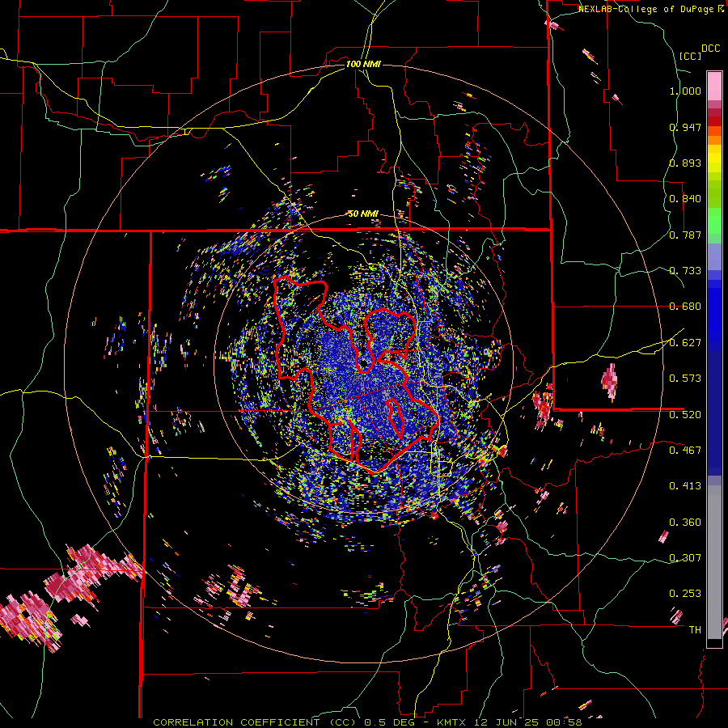
Task: Click the 0.733 legend value
Action: coord(685,271)
